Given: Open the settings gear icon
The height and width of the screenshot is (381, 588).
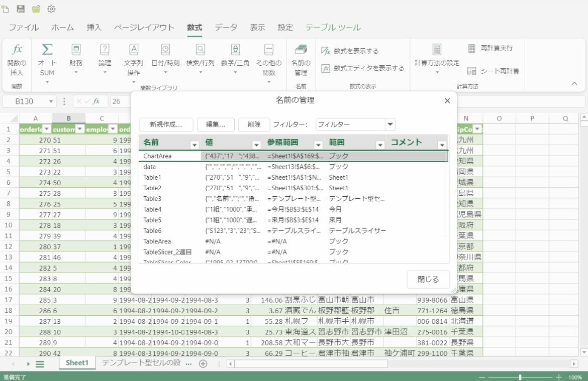Looking at the screenshot, I should click(x=51, y=9).
